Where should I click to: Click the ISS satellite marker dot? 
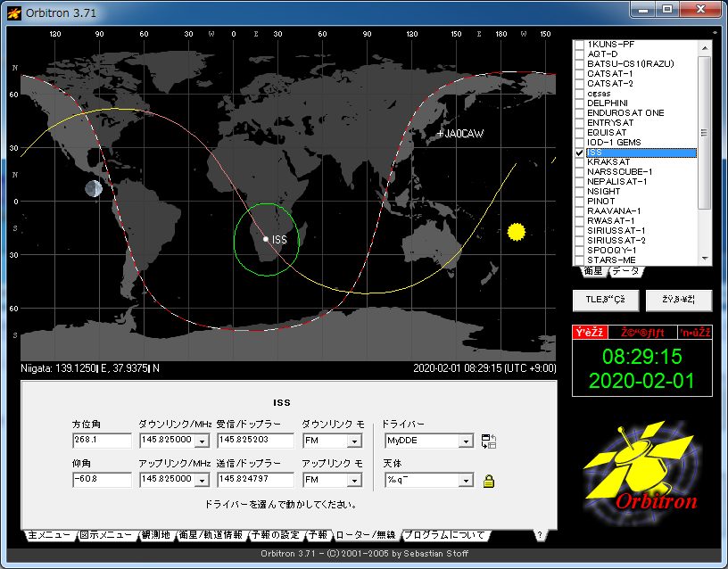click(x=266, y=240)
